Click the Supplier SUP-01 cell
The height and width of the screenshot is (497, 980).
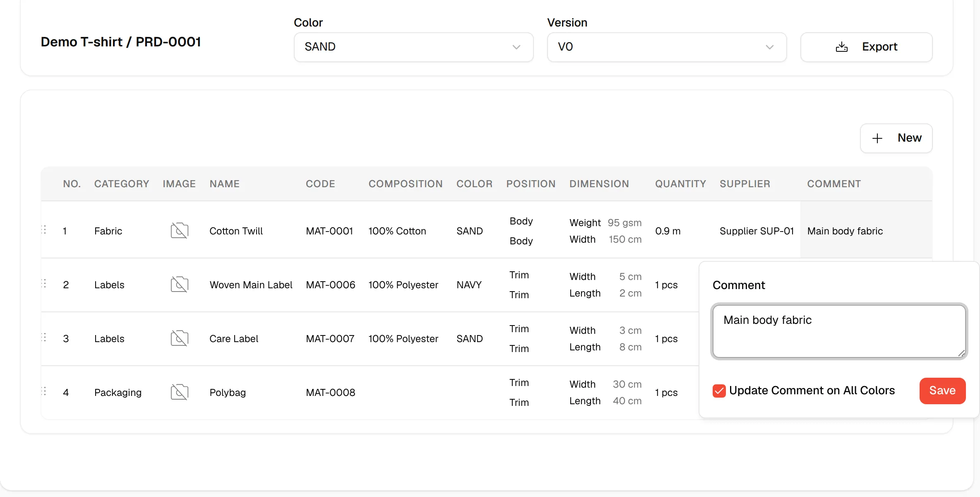[757, 231]
